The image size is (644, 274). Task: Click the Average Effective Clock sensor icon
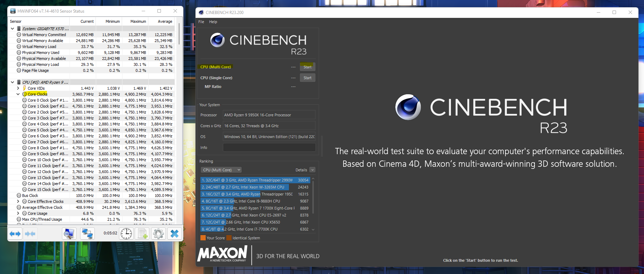19,207
